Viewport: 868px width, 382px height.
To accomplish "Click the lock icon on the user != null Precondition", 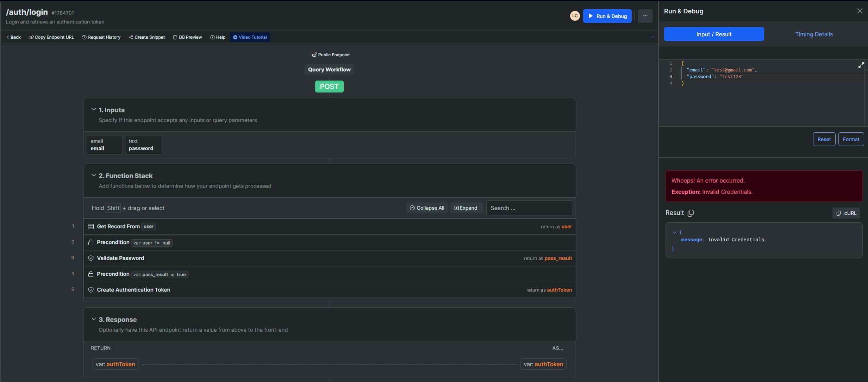I will pos(91,243).
